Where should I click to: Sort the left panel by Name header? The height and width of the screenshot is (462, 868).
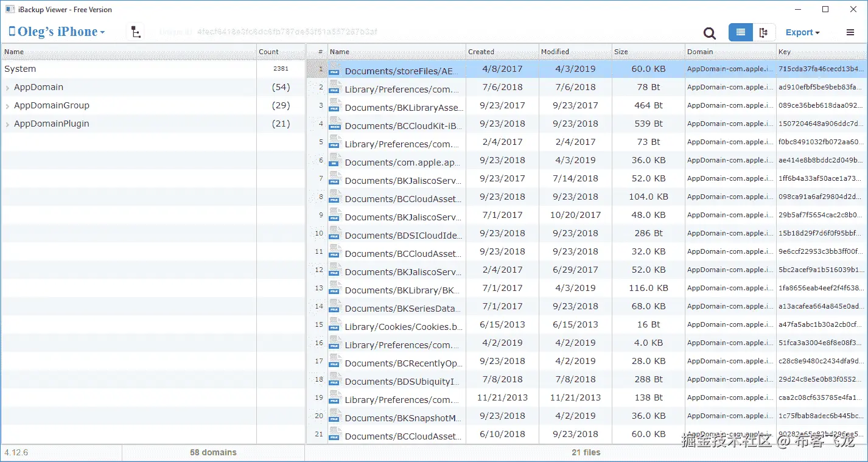129,52
